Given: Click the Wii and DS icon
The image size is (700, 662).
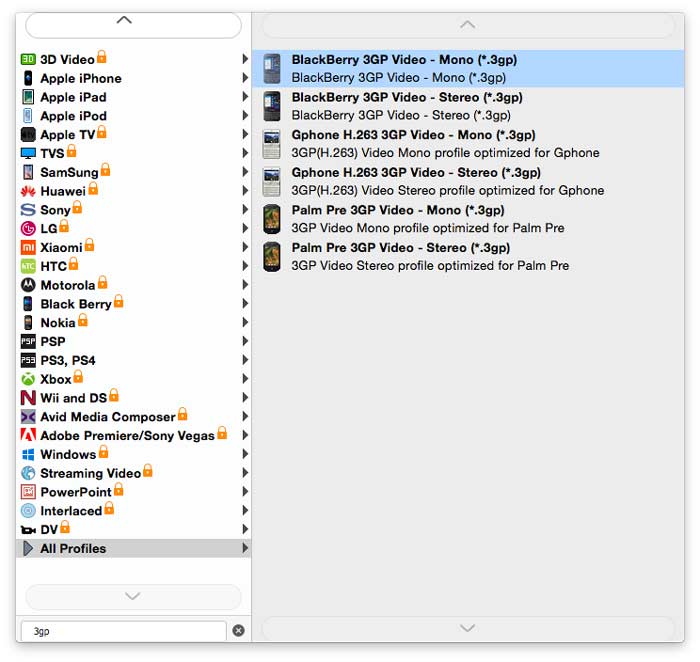Looking at the screenshot, I should pyautogui.click(x=28, y=398).
